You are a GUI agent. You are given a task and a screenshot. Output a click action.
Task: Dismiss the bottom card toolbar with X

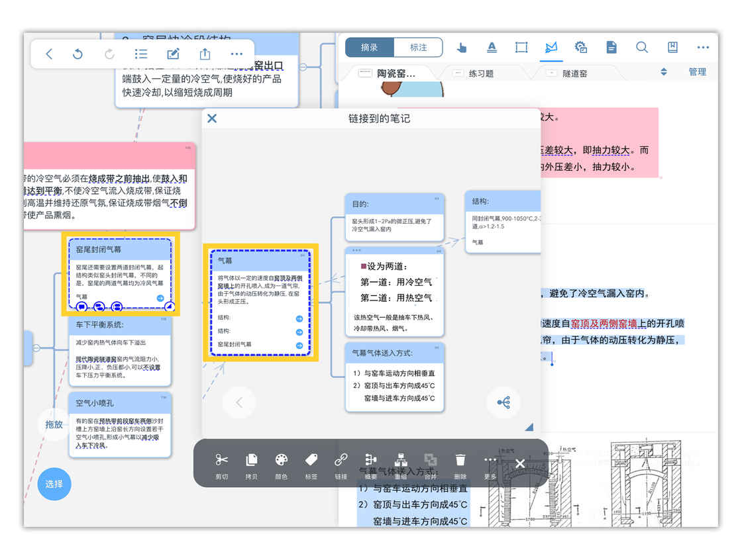click(x=519, y=463)
